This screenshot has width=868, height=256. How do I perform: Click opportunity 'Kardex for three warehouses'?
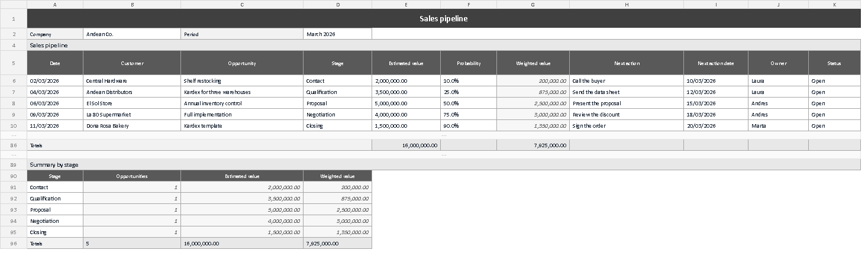pos(242,92)
